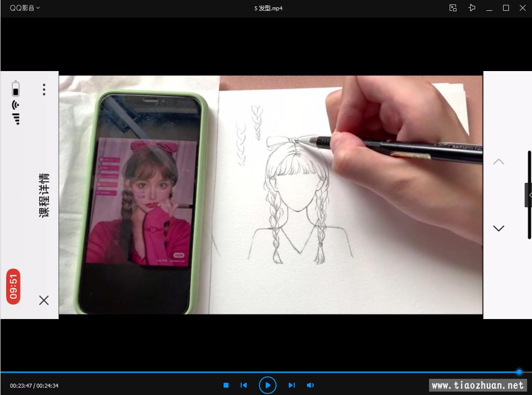Open the QQ影音 main menu dropdown
This screenshot has width=532, height=395.
coord(25,8)
